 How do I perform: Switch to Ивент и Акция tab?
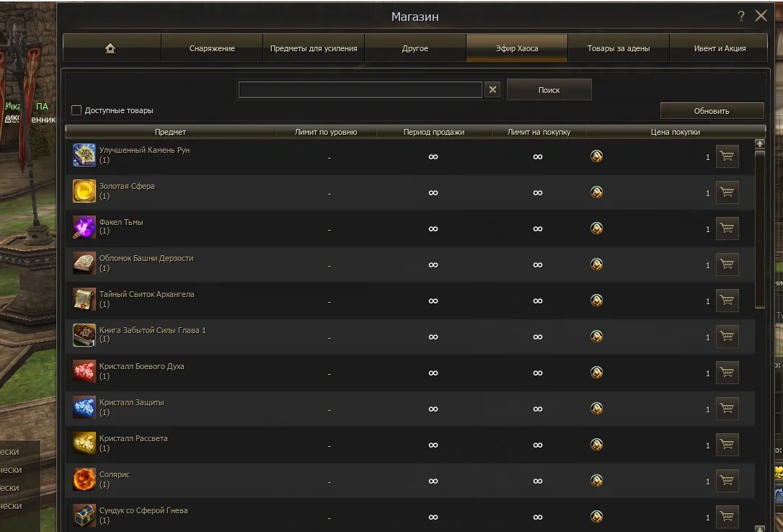720,48
